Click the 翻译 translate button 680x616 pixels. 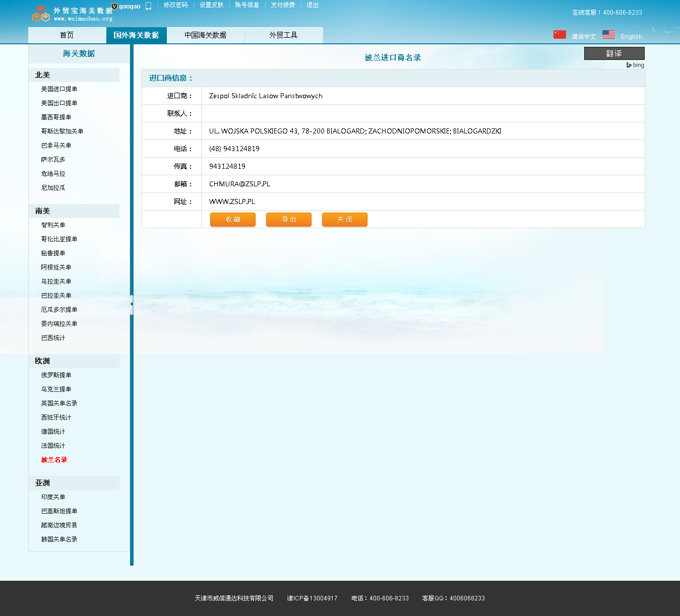coord(614,53)
